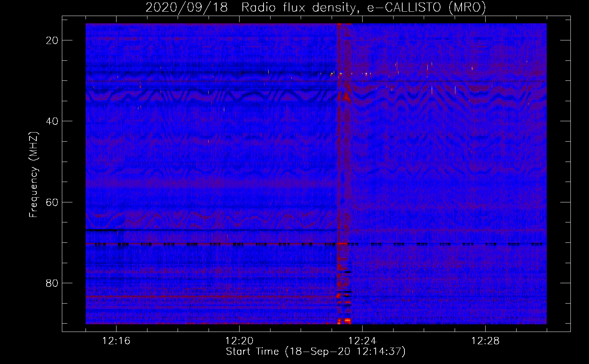Viewport: 589px width, 364px height.
Task: Click the 'Frequency (MHZ)' axis label
Action: tap(33, 174)
